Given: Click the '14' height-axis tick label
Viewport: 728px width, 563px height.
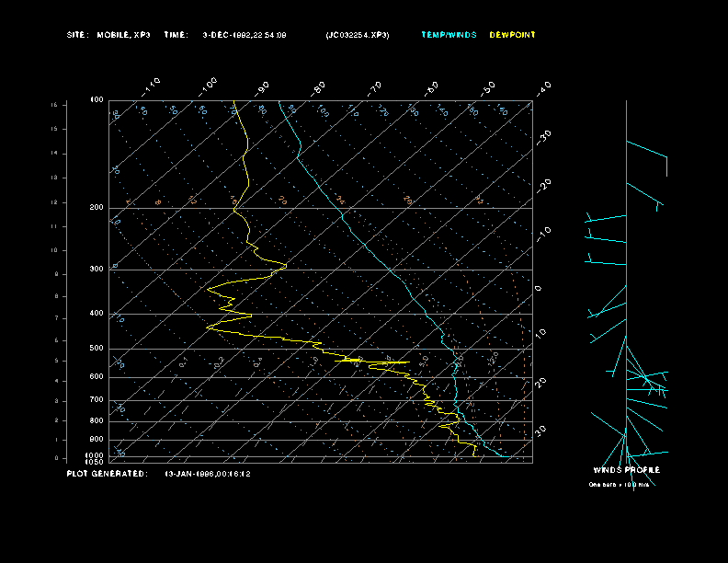Looking at the screenshot, I should click(x=54, y=154).
